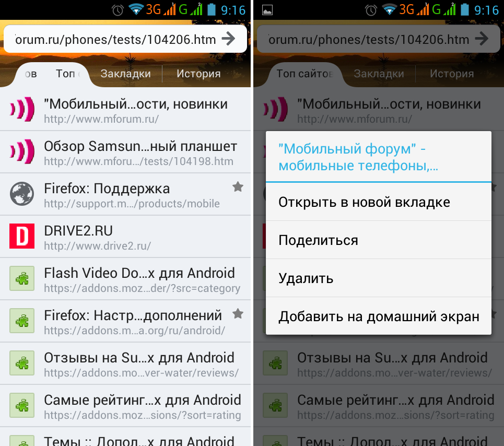Tap bookmark star on Firefox: Поддержка row
The height and width of the screenshot is (446, 504).
(x=238, y=186)
